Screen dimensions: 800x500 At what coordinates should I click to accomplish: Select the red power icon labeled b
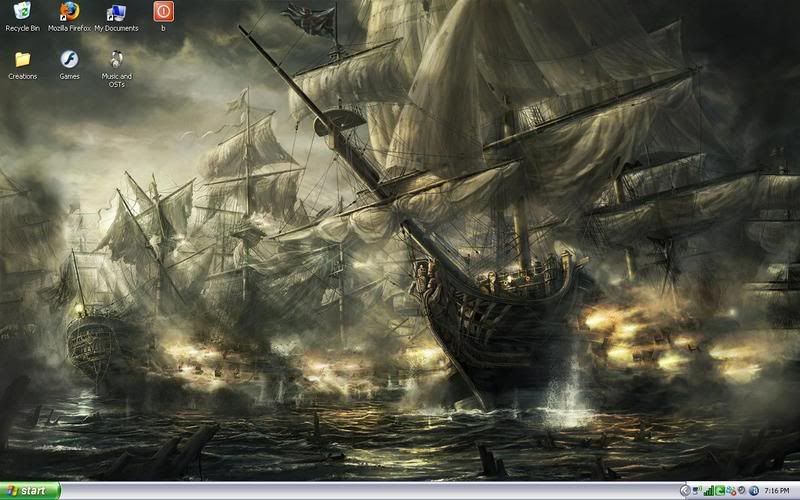click(x=162, y=12)
